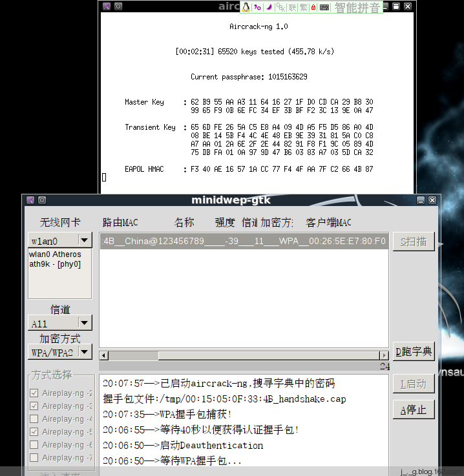Enable the Aireplay-ng -7 checkbox
This screenshot has width=464, height=476.
[34, 457]
